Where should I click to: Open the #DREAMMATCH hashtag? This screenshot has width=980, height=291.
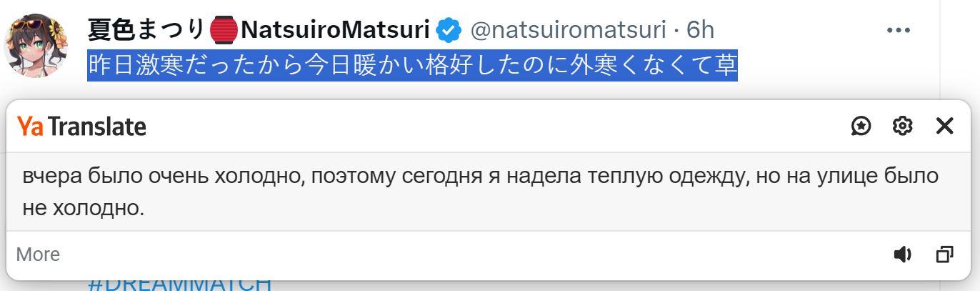point(179,284)
